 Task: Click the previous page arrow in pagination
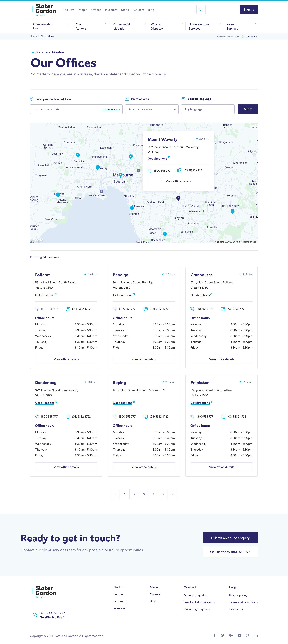(x=115, y=494)
